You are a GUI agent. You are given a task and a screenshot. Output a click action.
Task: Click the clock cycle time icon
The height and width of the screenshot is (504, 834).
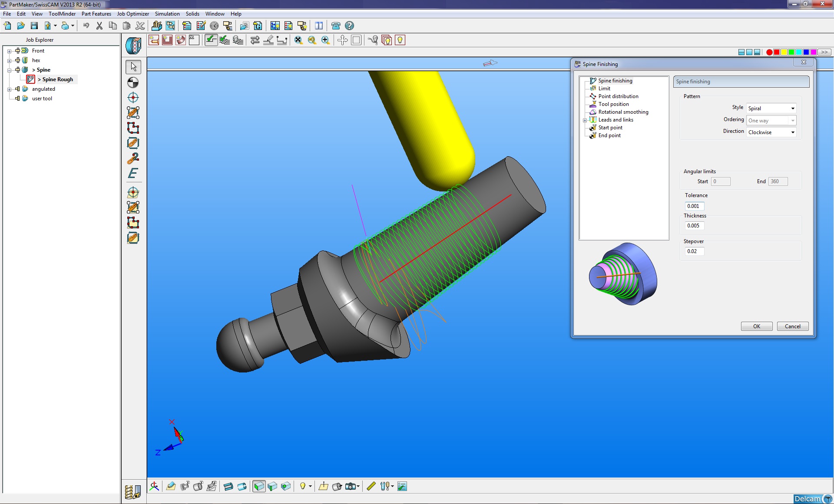(214, 26)
